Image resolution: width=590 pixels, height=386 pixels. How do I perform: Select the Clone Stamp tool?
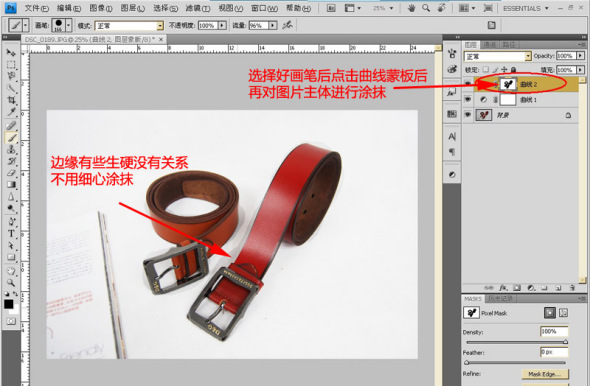pyautogui.click(x=11, y=149)
